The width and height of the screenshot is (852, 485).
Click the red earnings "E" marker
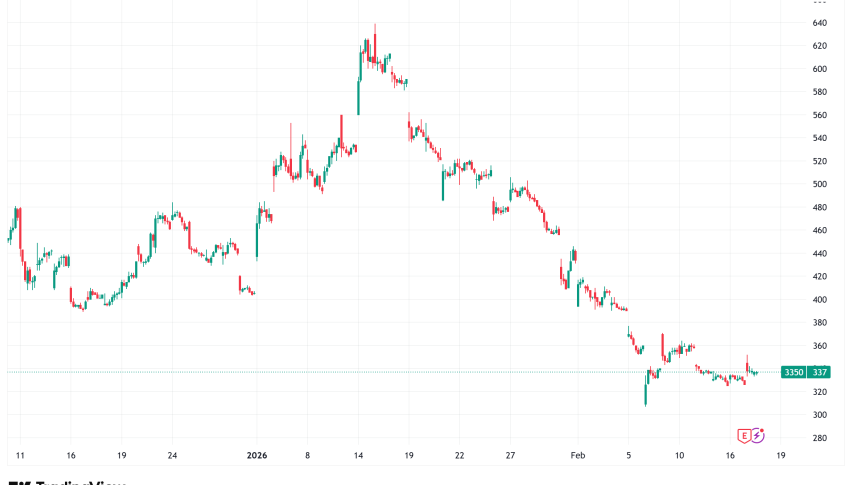pyautogui.click(x=744, y=435)
